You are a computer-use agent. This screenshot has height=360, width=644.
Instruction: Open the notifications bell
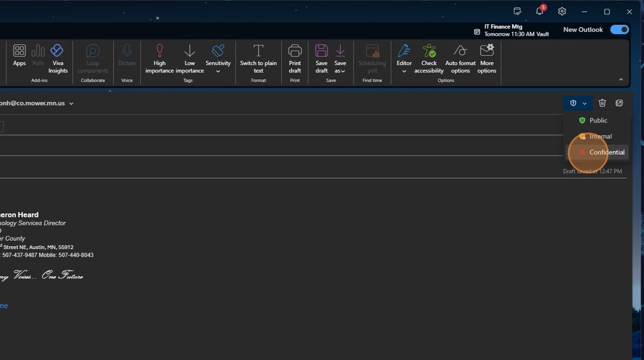pos(540,12)
